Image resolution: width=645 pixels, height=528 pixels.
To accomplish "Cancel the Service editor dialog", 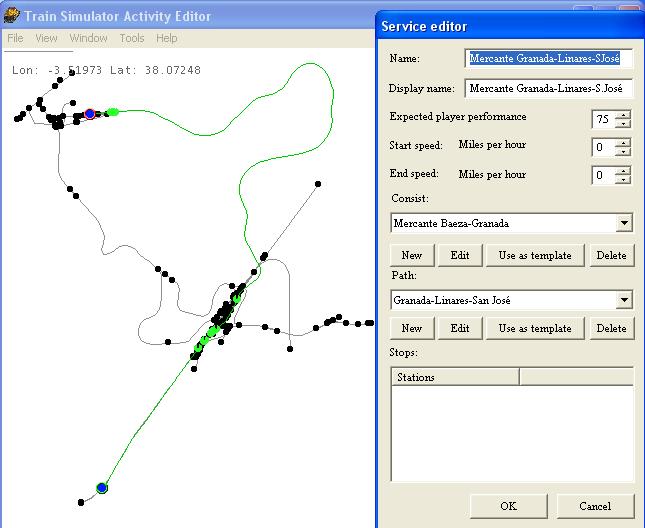I will pyautogui.click(x=595, y=506).
